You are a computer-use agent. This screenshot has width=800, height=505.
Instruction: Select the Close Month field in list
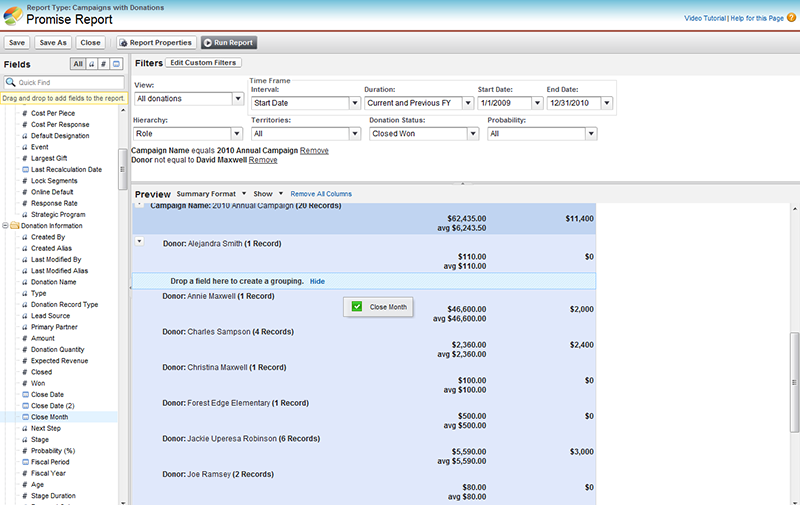[x=50, y=417]
